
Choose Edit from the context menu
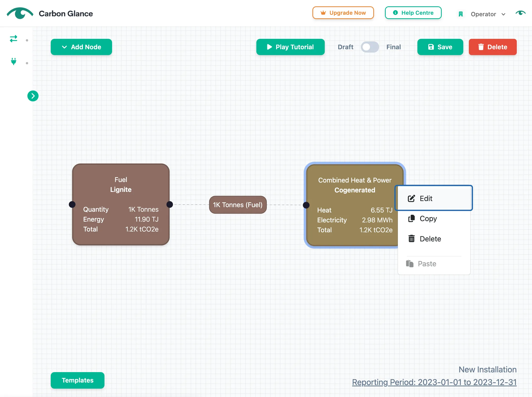point(434,198)
